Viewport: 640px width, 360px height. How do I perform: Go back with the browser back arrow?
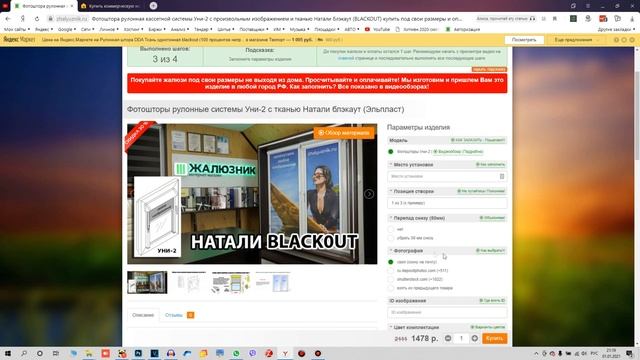(8, 19)
